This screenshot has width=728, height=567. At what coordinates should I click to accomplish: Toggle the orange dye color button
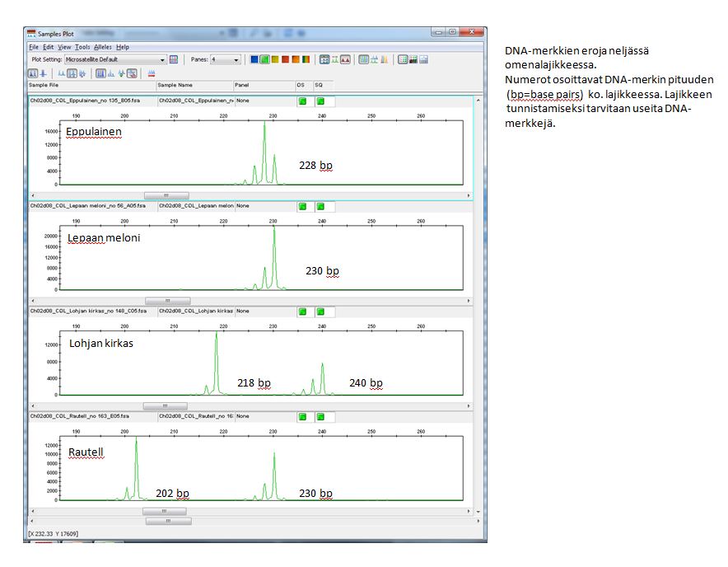pyautogui.click(x=296, y=59)
